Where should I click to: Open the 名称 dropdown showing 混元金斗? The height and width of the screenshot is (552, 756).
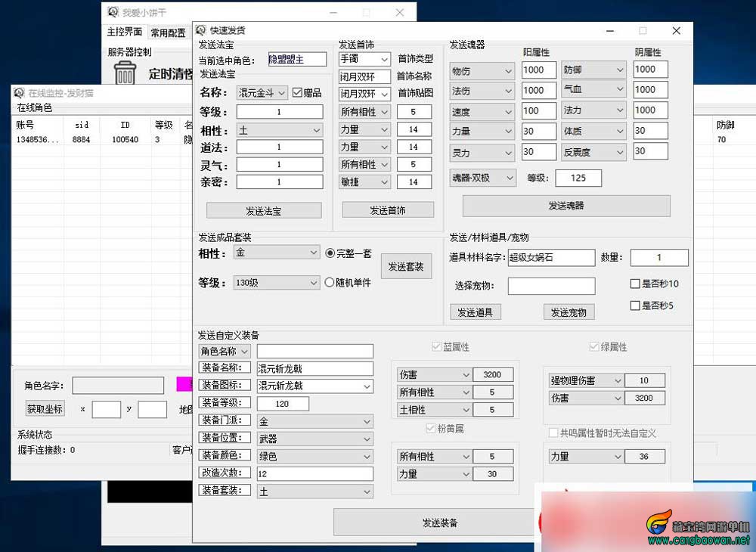tap(262, 92)
